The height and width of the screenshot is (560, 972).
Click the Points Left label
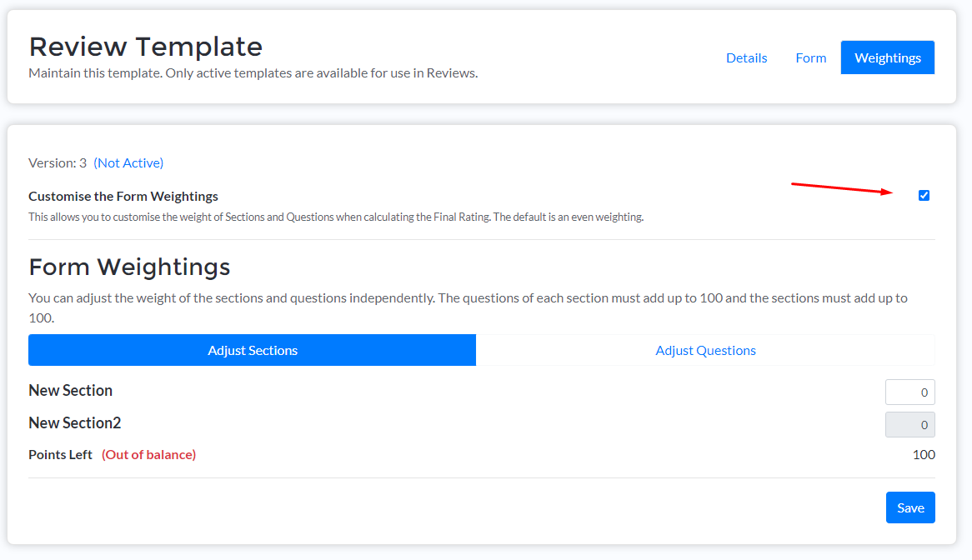tap(60, 454)
